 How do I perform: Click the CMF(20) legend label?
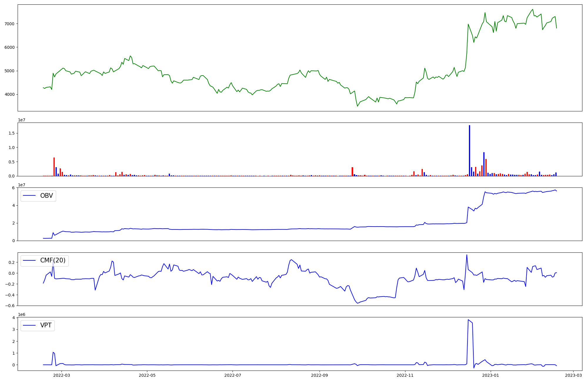click(53, 260)
